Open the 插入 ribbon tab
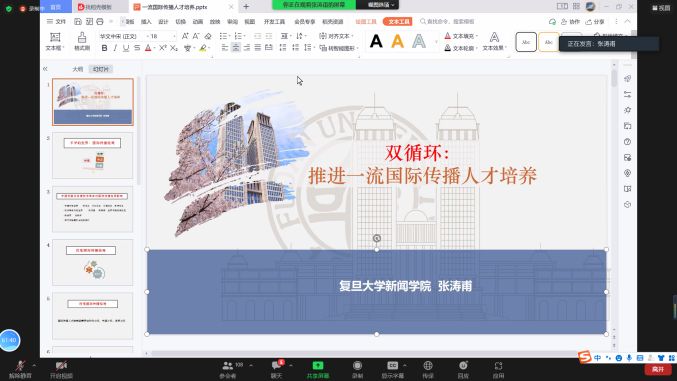The image size is (677, 381). tap(146, 22)
